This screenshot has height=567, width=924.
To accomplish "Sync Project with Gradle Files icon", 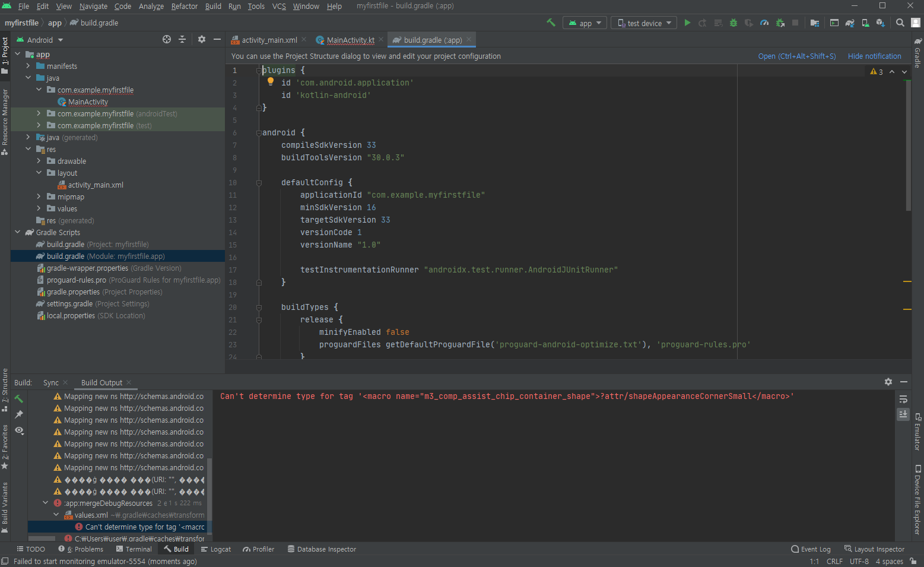I will (850, 23).
